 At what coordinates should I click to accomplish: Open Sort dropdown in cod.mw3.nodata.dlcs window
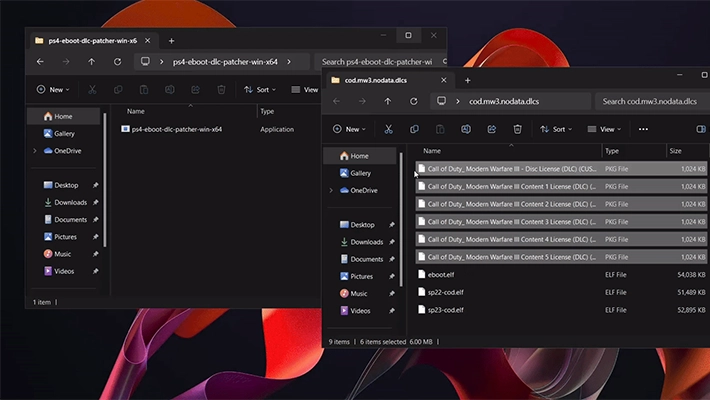[x=556, y=129]
